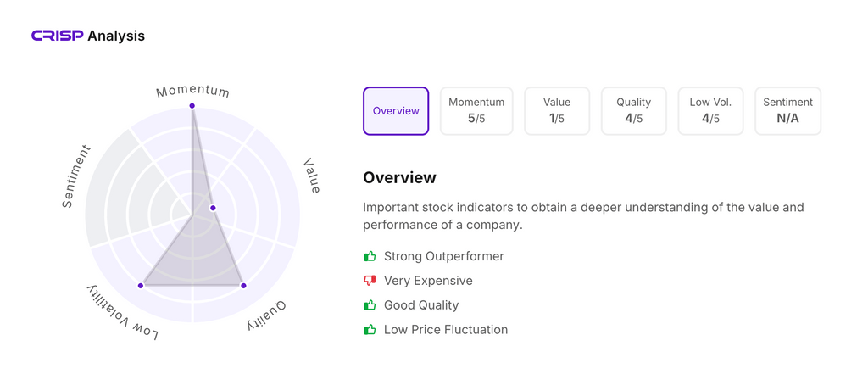Image resolution: width=868 pixels, height=374 pixels.
Task: Click the thumbs-down icon beside Very Expensive
Action: (x=370, y=281)
